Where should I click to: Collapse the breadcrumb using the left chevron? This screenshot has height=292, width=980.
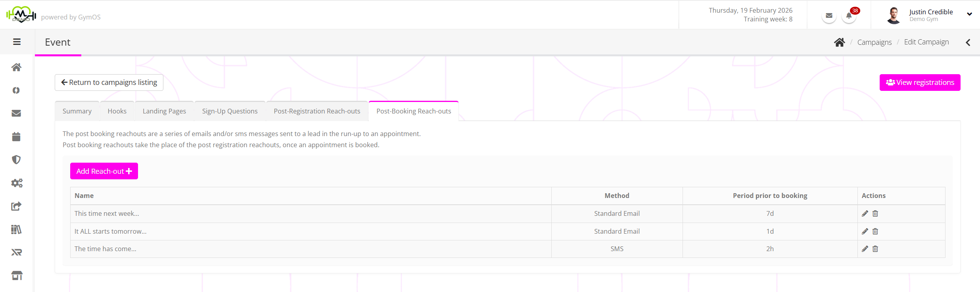(x=968, y=42)
